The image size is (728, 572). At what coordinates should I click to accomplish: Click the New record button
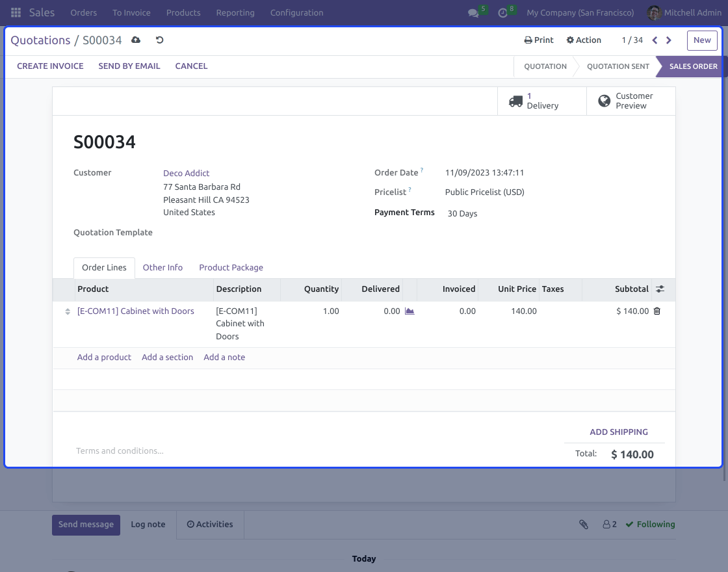[702, 40]
